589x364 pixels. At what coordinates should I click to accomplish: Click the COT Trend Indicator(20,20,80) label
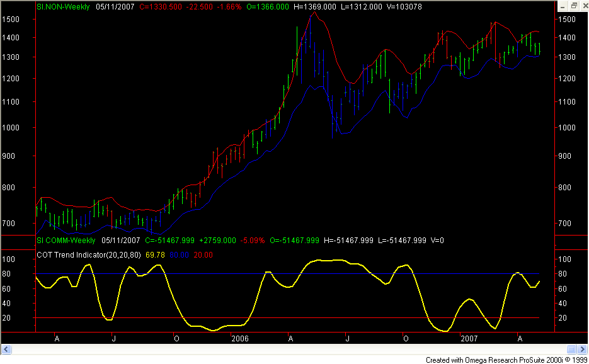89,255
